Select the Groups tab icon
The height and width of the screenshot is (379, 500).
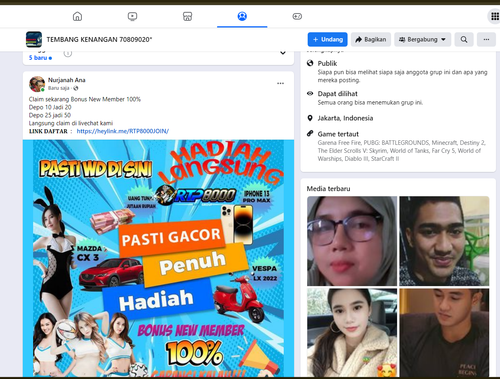click(242, 16)
